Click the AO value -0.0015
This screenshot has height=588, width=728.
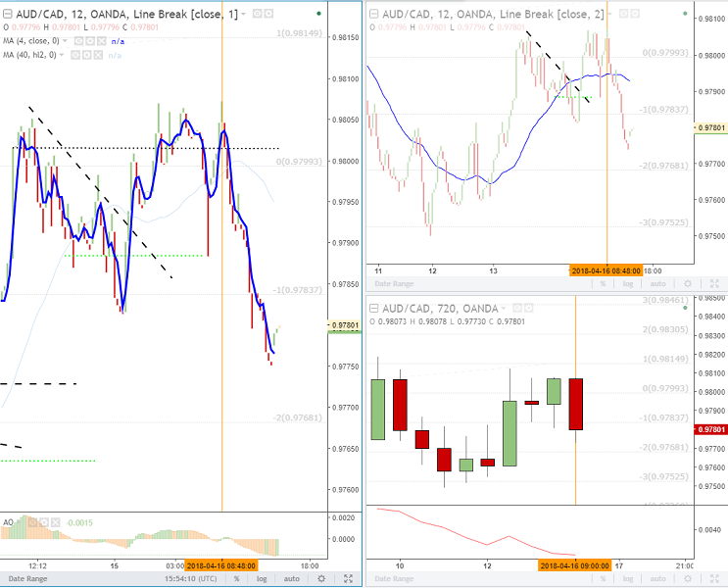coord(79,523)
